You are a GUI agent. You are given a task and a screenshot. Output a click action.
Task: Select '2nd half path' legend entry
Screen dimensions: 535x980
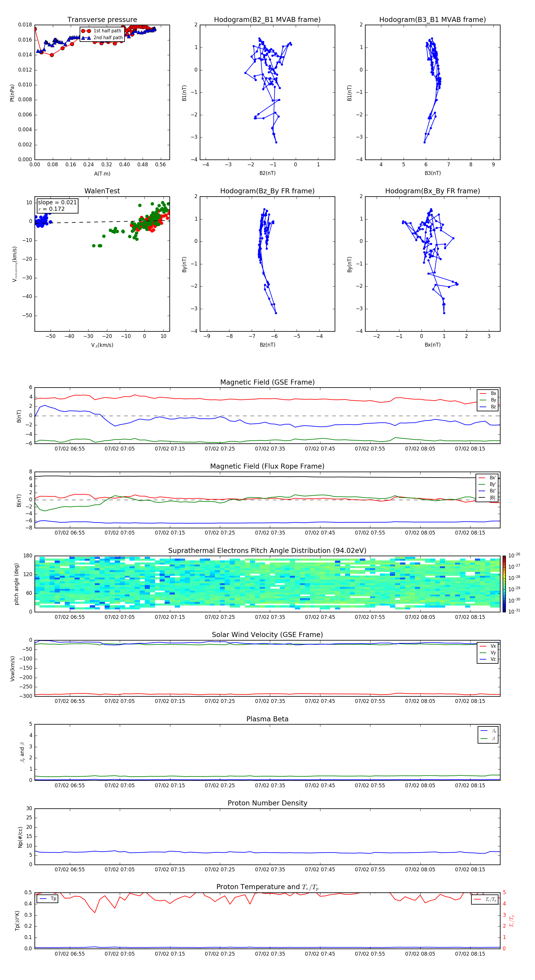coord(102,38)
